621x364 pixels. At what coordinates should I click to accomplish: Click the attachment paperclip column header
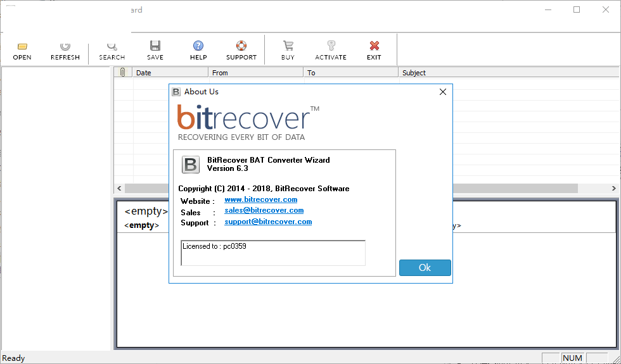coord(123,72)
